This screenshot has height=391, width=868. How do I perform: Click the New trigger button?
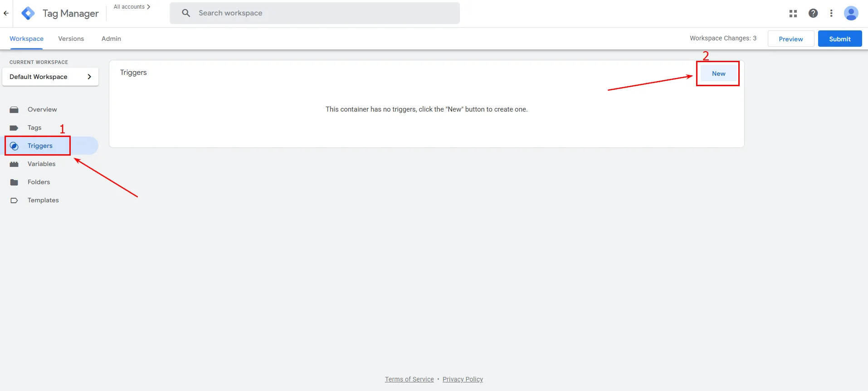click(718, 73)
